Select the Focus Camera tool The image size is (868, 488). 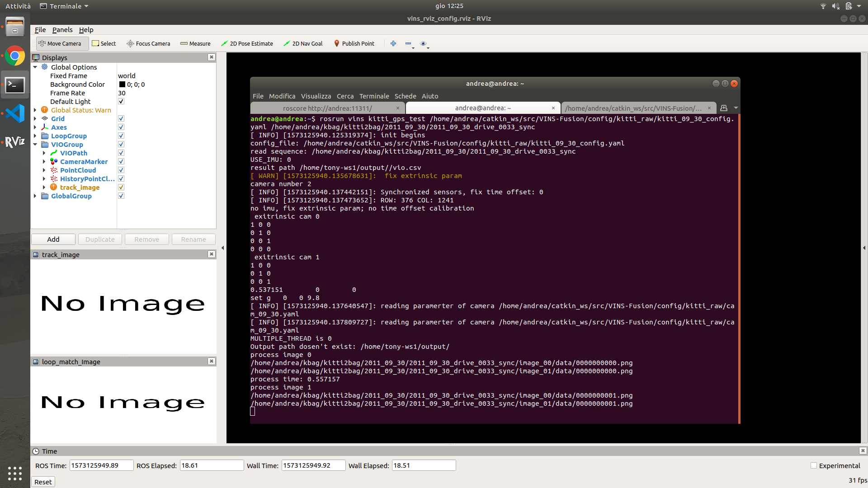[148, 43]
